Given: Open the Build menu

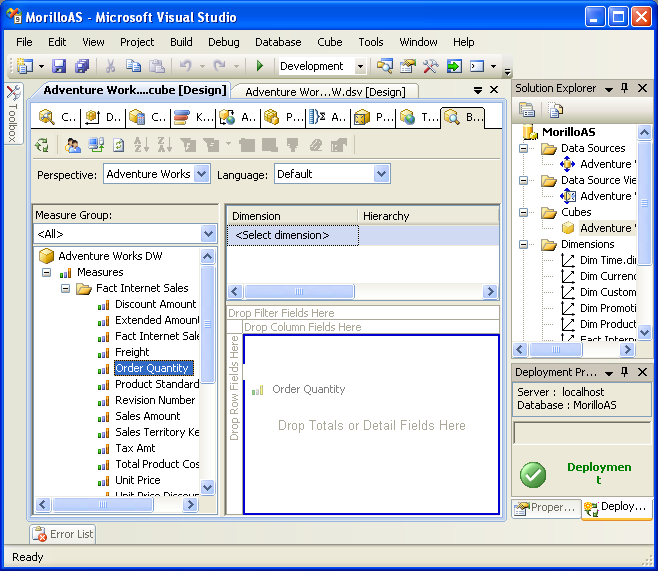Looking at the screenshot, I should pos(181,42).
